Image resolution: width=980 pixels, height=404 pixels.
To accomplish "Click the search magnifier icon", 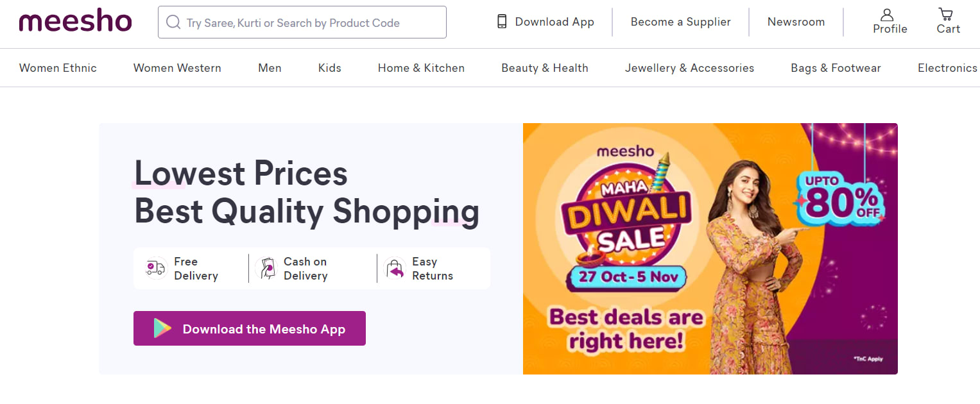I will 173,22.
